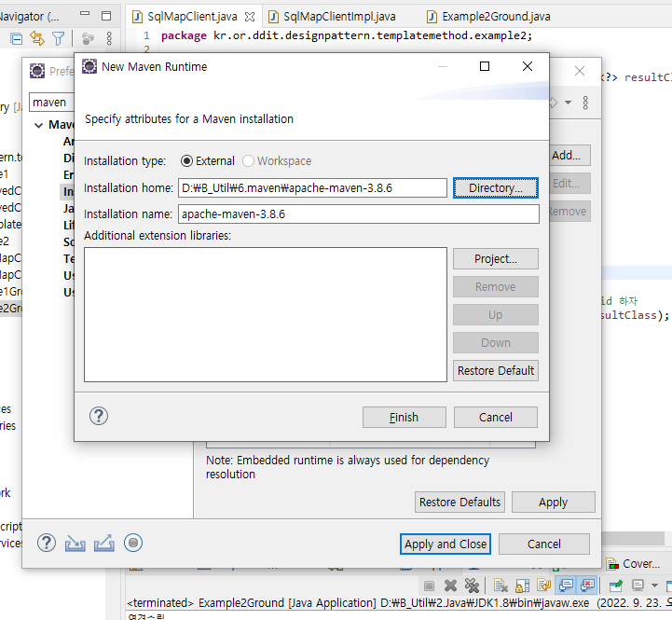Toggle Show Console on standard error icon
The image size is (672, 620).
(x=587, y=586)
